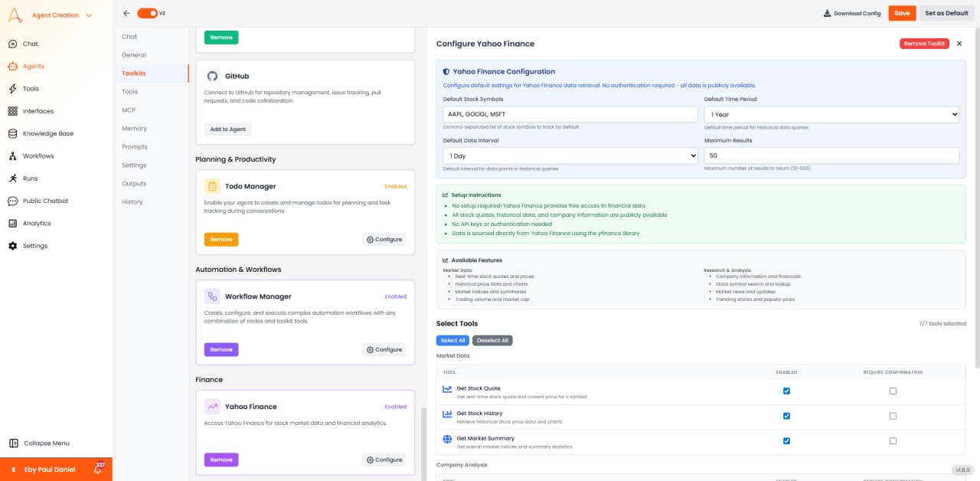Image resolution: width=980 pixels, height=481 pixels.
Task: Click the GitHub toolkit icon
Action: pos(212,76)
